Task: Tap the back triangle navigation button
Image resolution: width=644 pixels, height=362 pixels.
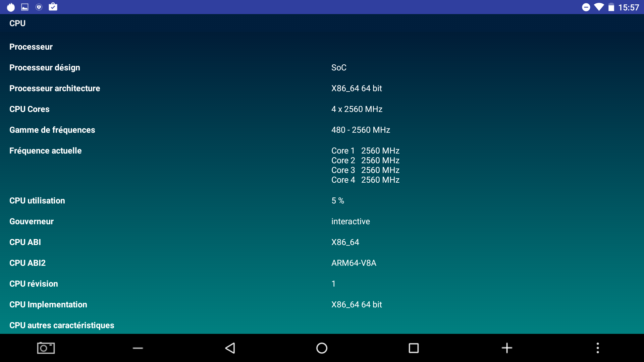Action: 230,348
